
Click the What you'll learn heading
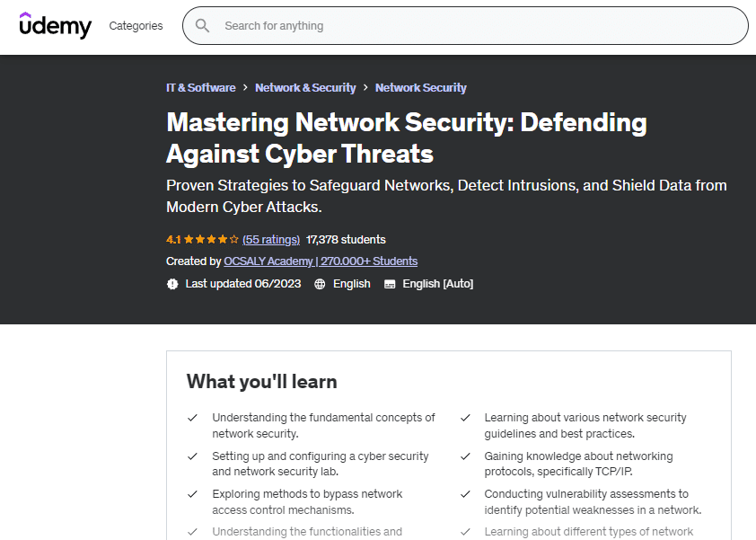click(x=261, y=382)
